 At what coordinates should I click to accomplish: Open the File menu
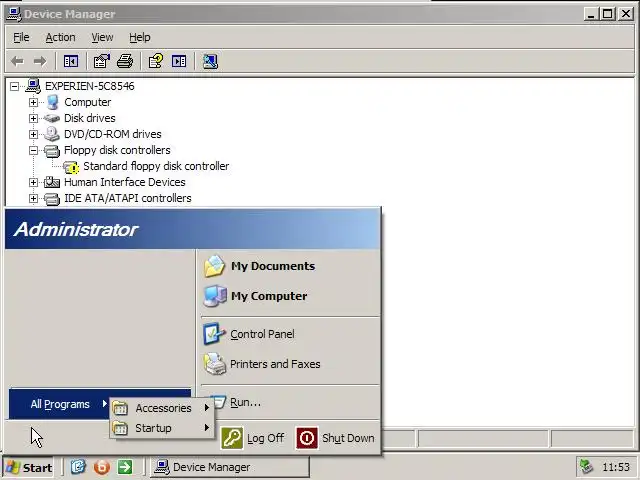21,37
